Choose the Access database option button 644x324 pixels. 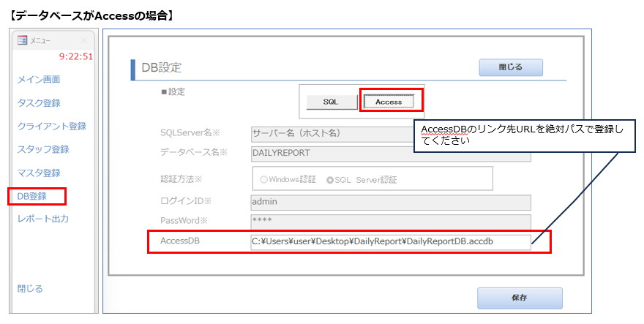click(389, 102)
